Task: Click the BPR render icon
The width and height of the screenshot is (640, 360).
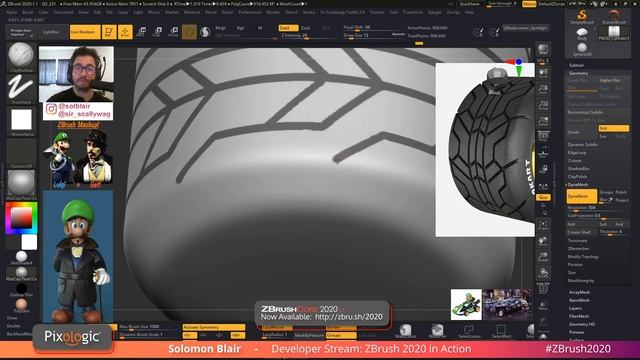Action: 543,49
